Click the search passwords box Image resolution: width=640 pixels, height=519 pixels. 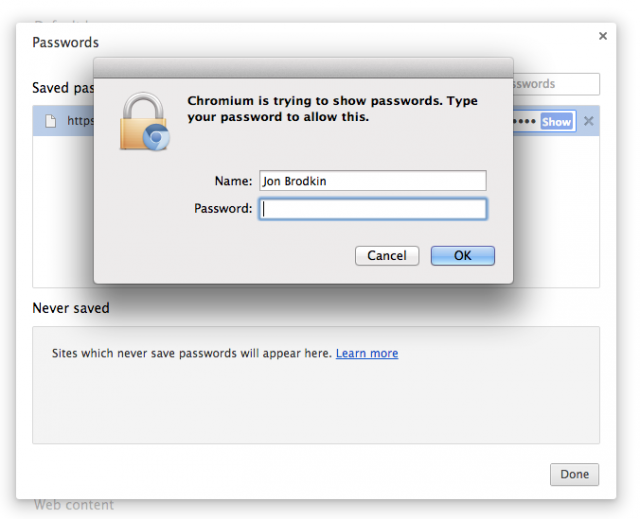556,84
